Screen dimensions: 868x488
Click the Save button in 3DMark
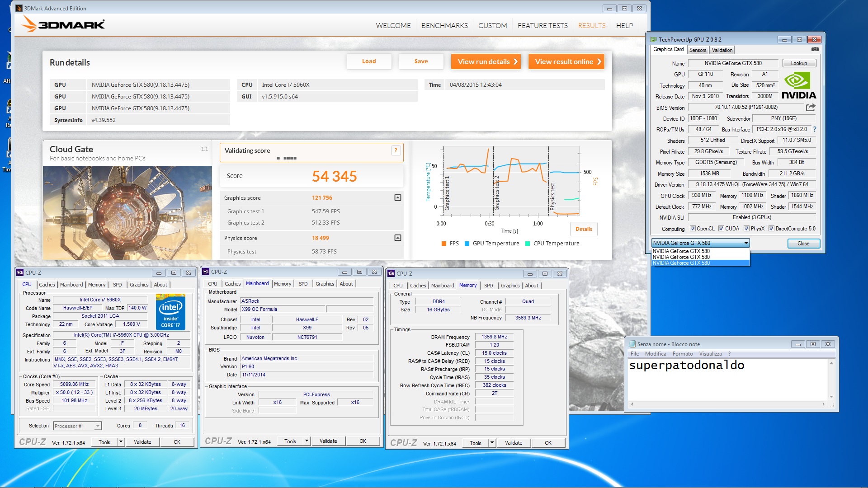[x=421, y=61]
